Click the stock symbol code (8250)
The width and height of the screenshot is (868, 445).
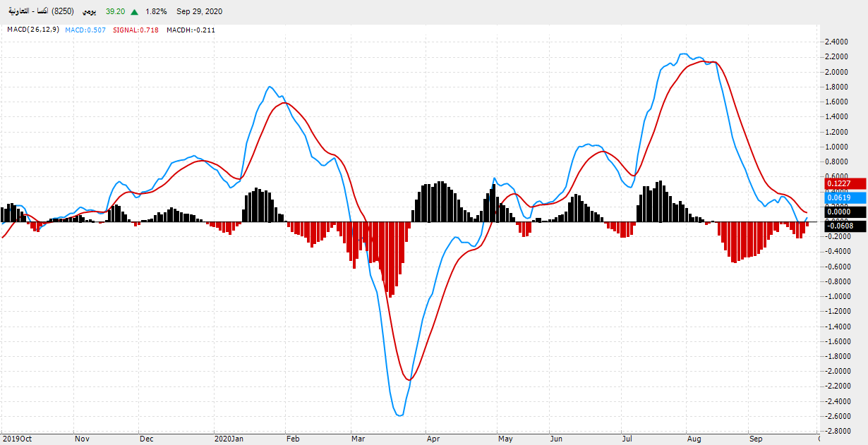pos(63,12)
